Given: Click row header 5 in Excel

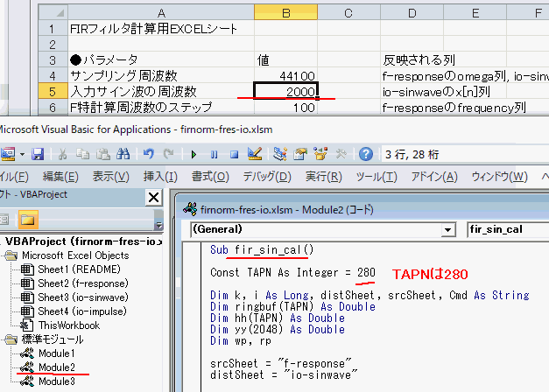Looking at the screenshot, I should [53, 91].
